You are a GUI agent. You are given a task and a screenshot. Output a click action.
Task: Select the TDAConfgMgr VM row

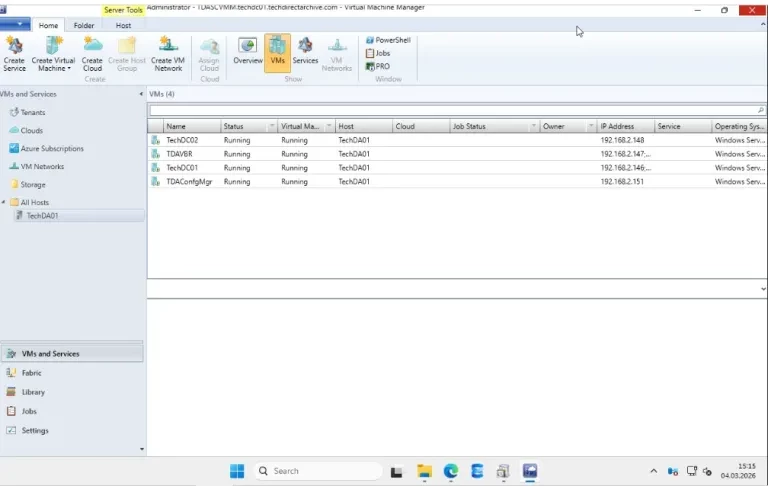click(457, 181)
